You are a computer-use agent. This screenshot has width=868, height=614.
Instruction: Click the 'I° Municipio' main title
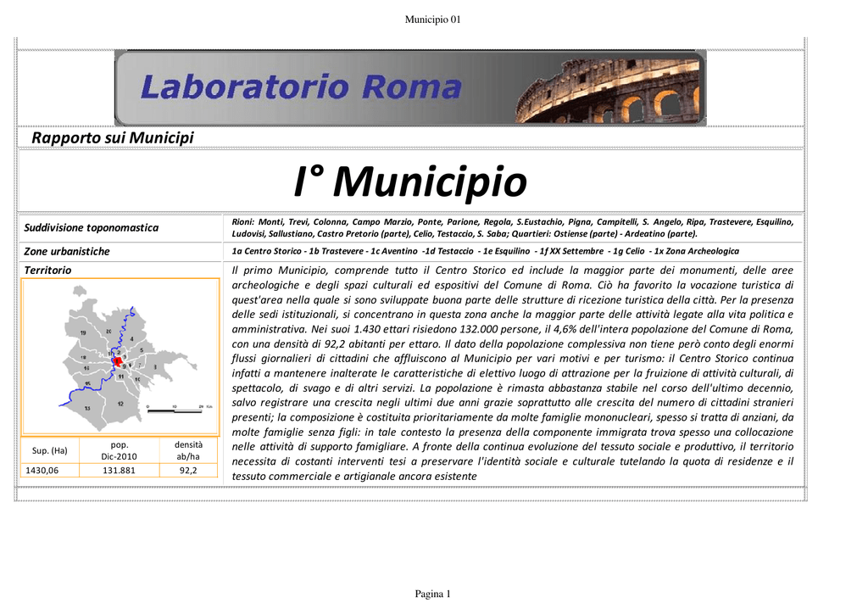coord(410,181)
